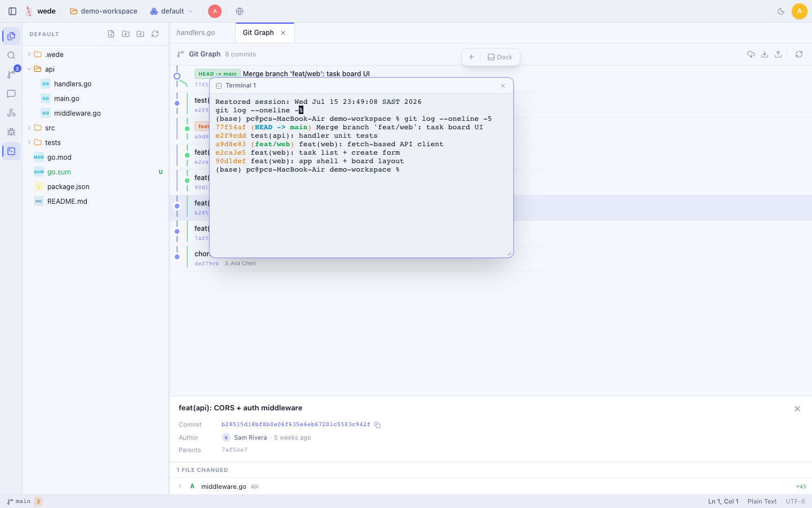Toggle the left sidebar panel icon
This screenshot has height=508, width=812.
click(x=12, y=11)
